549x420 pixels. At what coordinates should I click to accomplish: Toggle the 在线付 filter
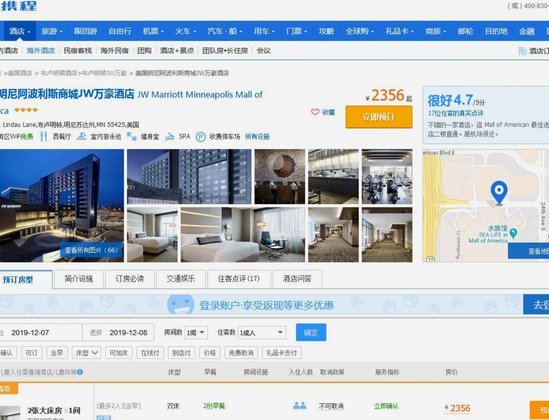[x=150, y=353]
